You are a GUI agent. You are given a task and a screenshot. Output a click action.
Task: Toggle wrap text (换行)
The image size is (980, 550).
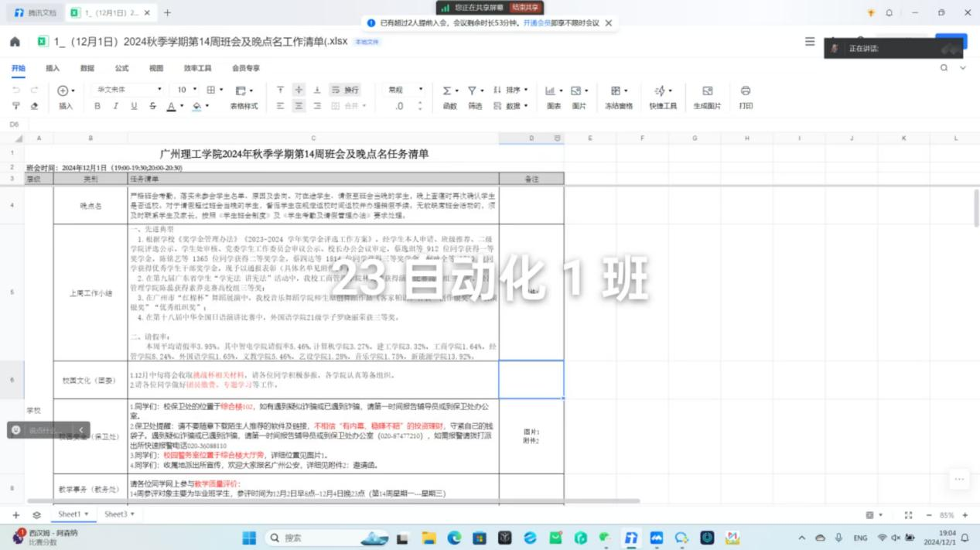click(x=345, y=90)
